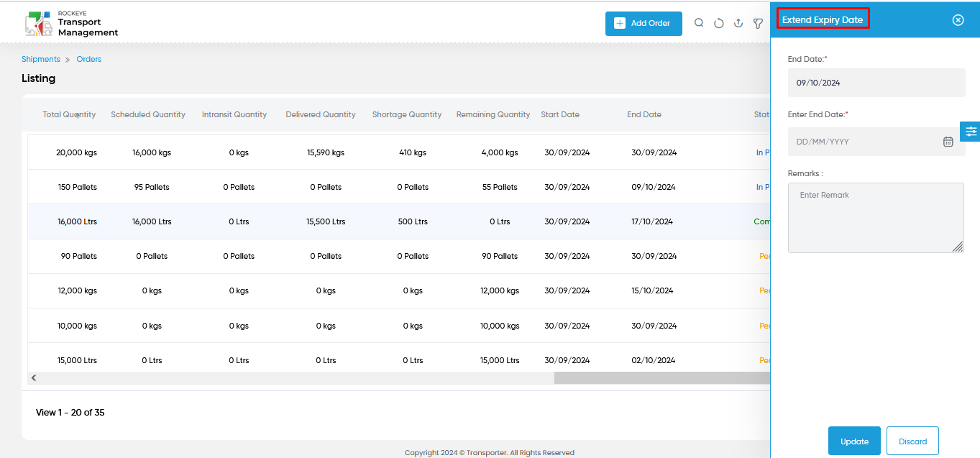The image size is (980, 458).
Task: Sort by Scheduled Quantity column header
Action: tap(148, 114)
